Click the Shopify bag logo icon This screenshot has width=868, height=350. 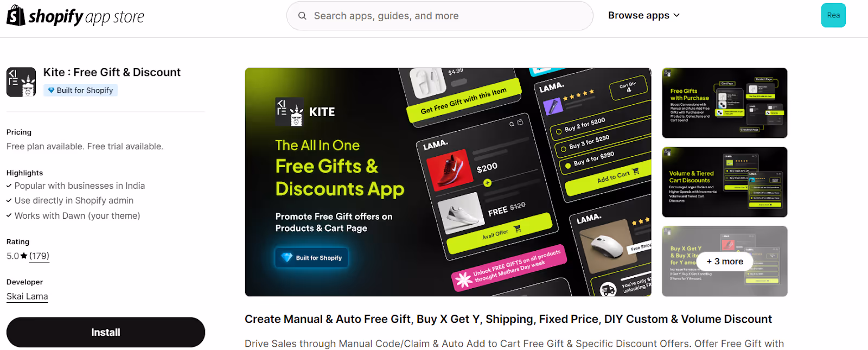[x=16, y=16]
